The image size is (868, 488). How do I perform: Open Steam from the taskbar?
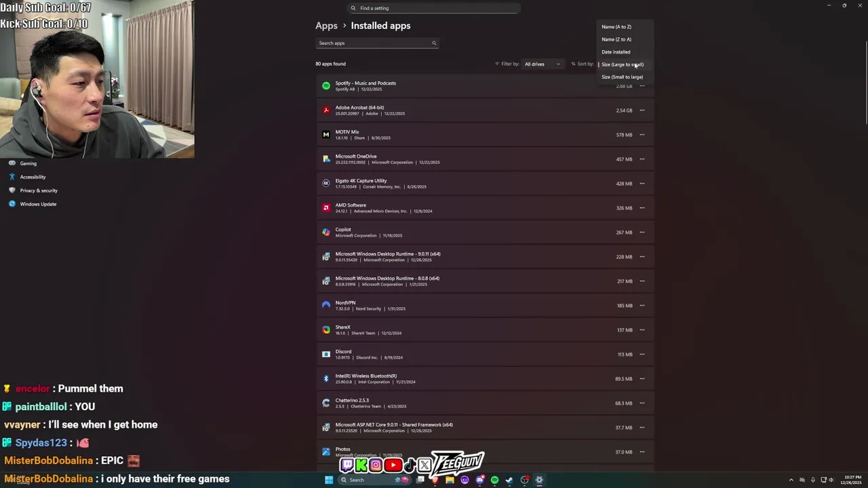click(509, 480)
